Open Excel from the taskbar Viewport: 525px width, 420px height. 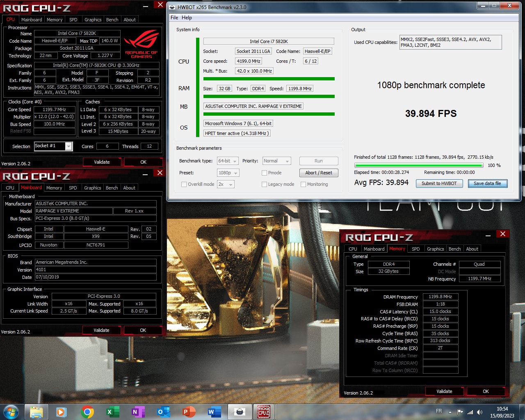coord(112,412)
